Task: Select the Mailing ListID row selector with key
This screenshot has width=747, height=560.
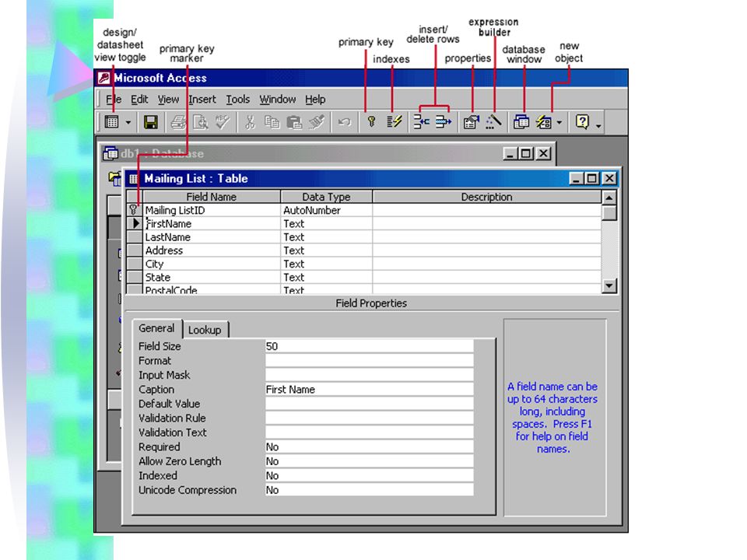Action: click(134, 210)
